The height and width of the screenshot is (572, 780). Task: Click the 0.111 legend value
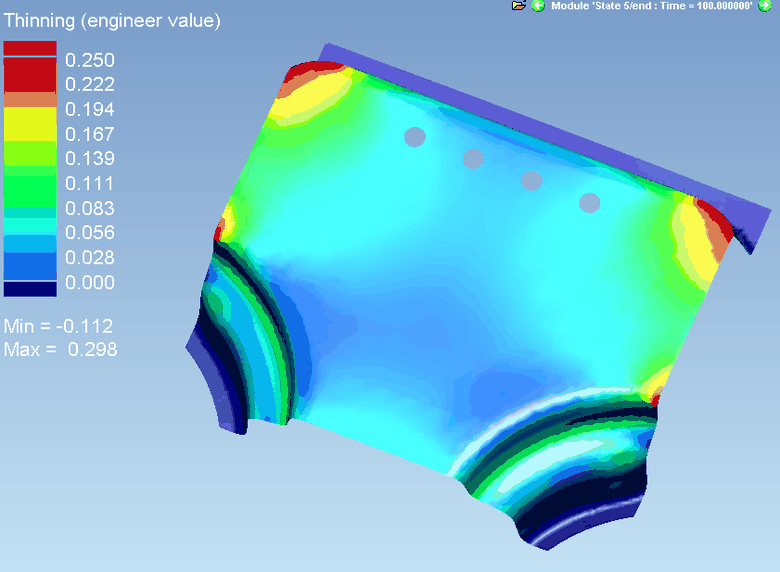click(x=90, y=184)
